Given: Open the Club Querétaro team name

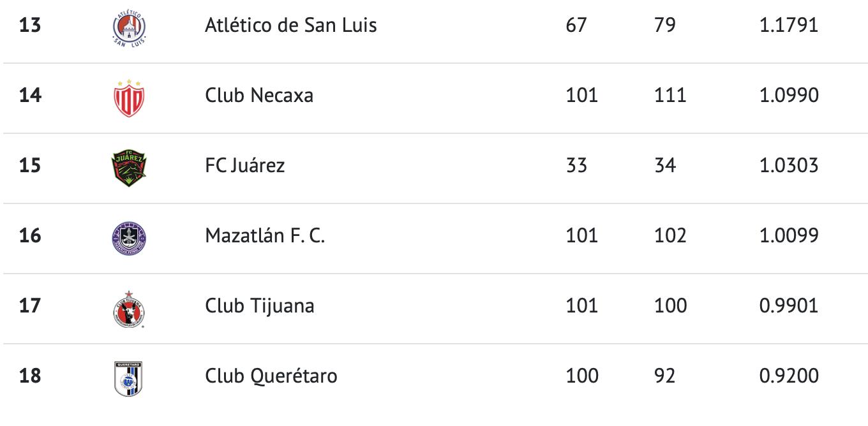Looking at the screenshot, I should pos(271,376).
